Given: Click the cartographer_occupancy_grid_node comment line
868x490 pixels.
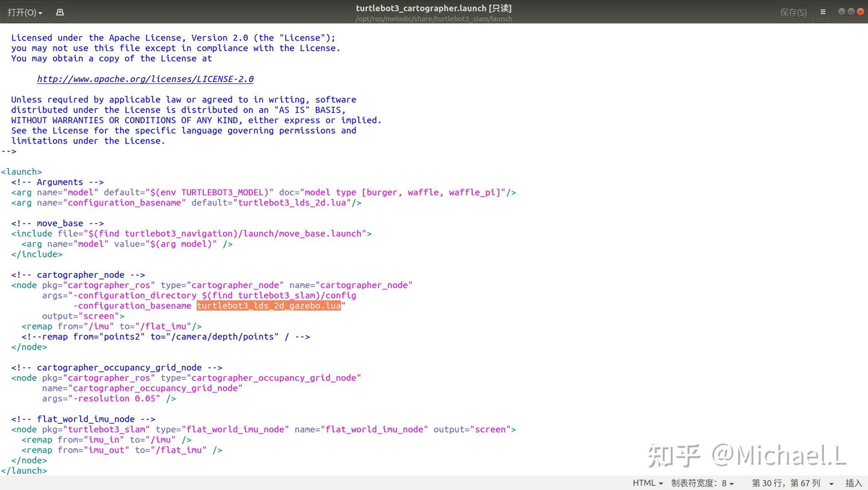Looking at the screenshot, I should point(116,368).
